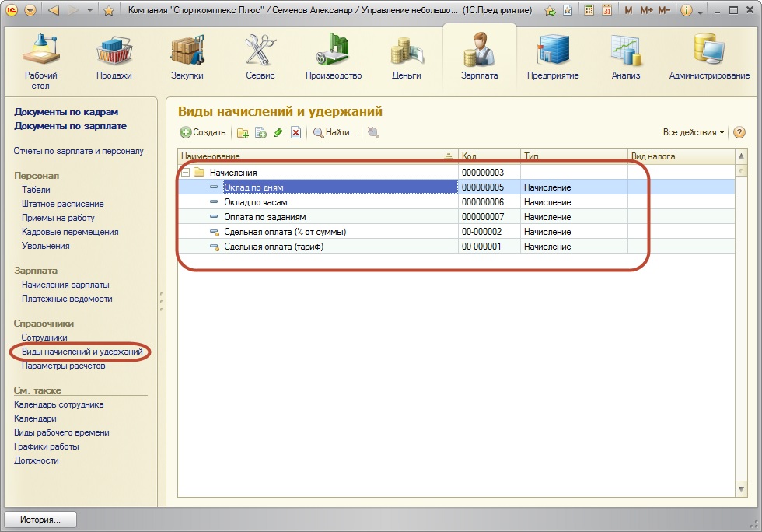Open Начисления зарплаты link
Screen dimensions: 762x532
[65, 285]
